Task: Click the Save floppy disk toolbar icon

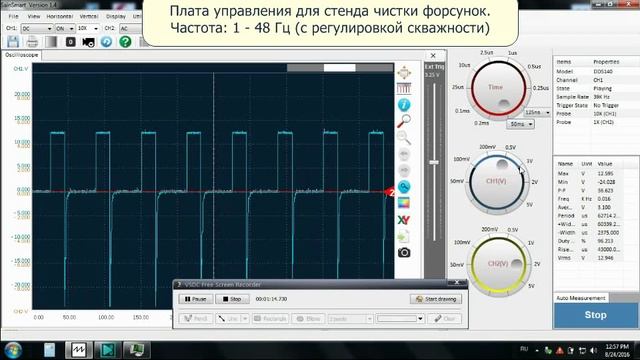Action: [13, 42]
